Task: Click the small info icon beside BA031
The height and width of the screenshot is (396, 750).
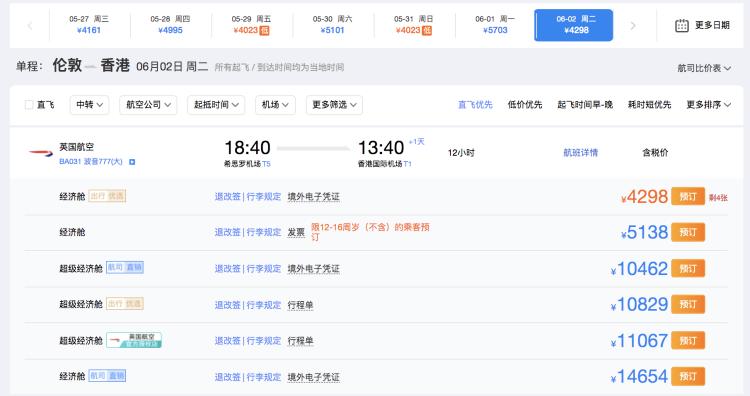Action: [x=132, y=162]
